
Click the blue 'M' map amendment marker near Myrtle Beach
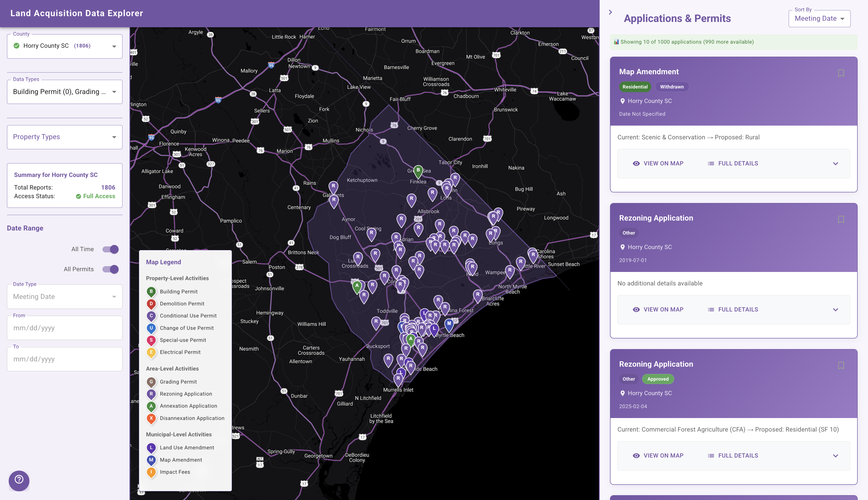click(449, 323)
